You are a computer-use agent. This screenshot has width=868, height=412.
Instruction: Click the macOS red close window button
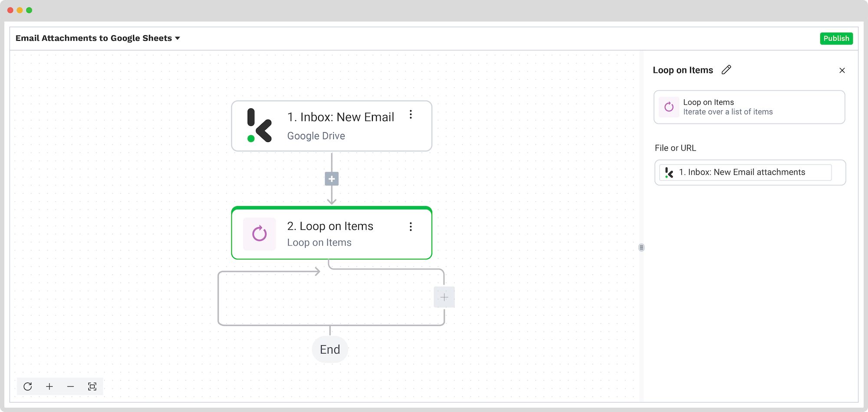click(10, 10)
